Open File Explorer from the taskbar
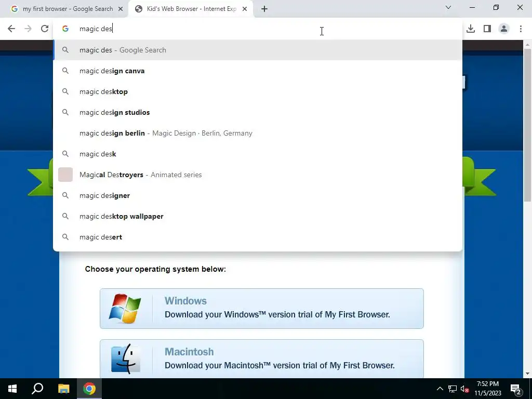This screenshot has height=399, width=532. [x=63, y=389]
